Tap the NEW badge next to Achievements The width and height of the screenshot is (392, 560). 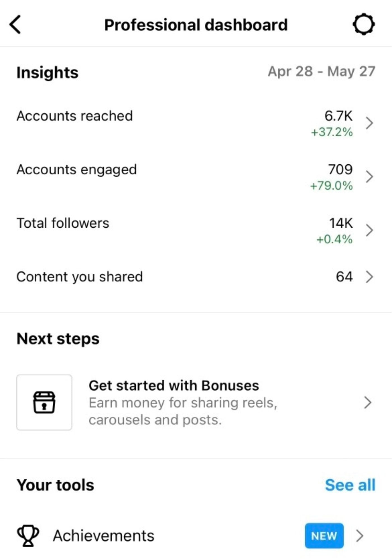tap(324, 535)
